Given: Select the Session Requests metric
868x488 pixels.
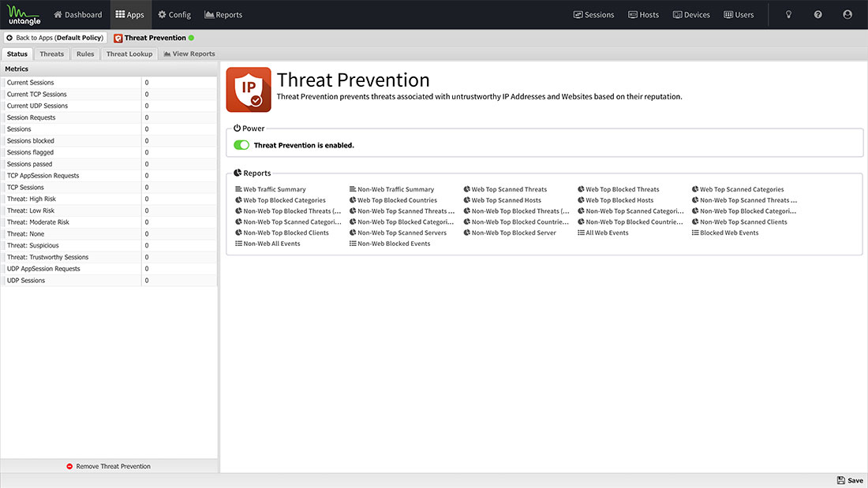Looking at the screenshot, I should tap(109, 117).
